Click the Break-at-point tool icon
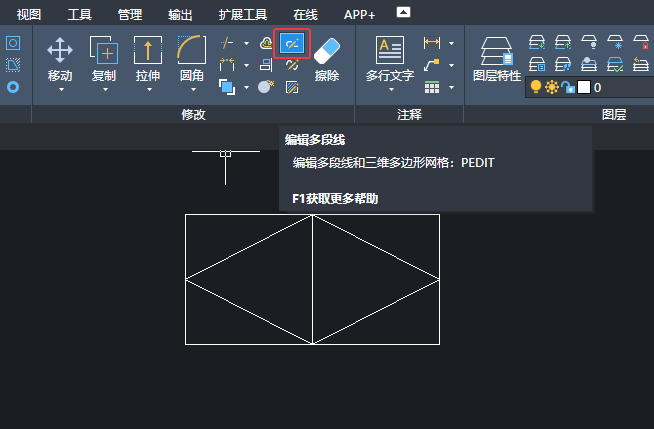 pyautogui.click(x=227, y=65)
